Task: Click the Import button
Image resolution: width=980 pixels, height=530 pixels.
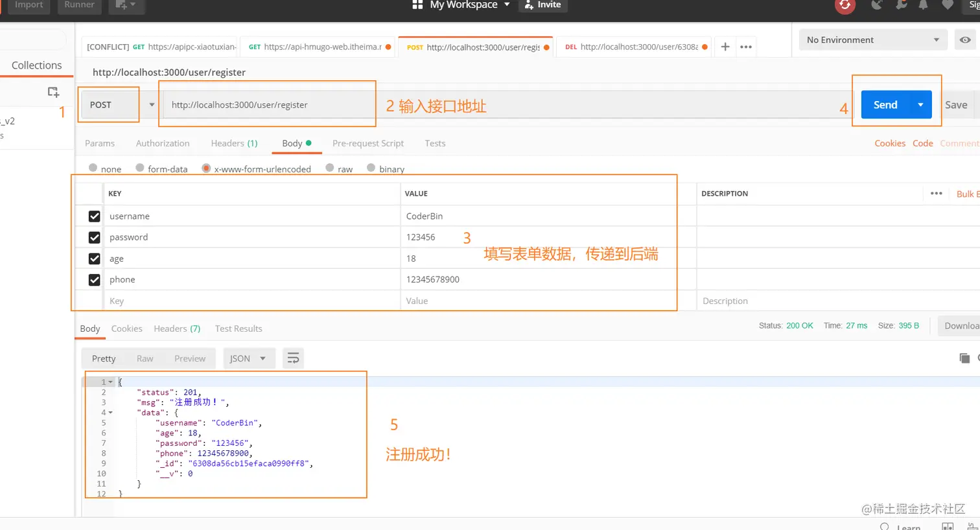Action: 29,5
